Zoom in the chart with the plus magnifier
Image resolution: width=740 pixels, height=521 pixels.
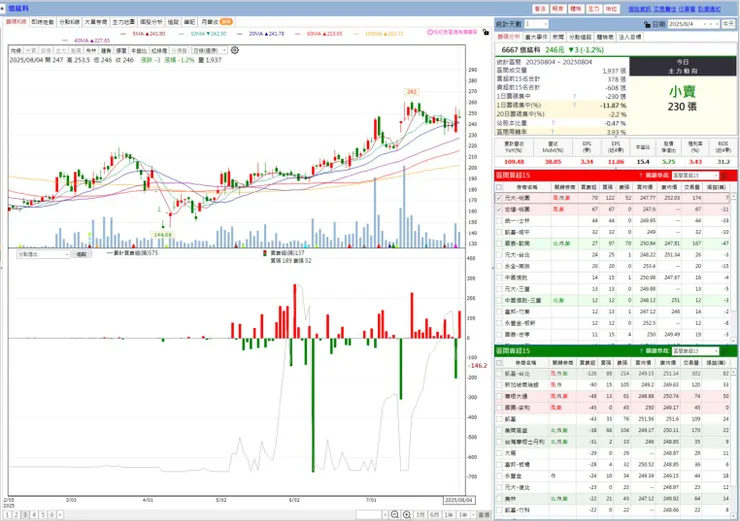click(406, 515)
